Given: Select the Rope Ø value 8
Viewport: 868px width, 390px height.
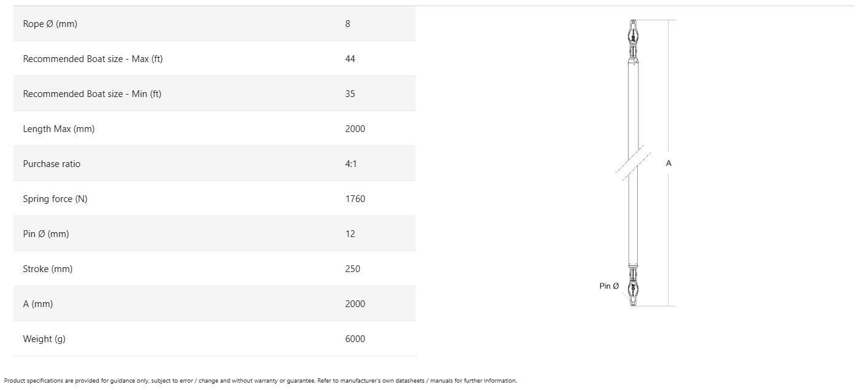Looking at the screenshot, I should (x=347, y=24).
